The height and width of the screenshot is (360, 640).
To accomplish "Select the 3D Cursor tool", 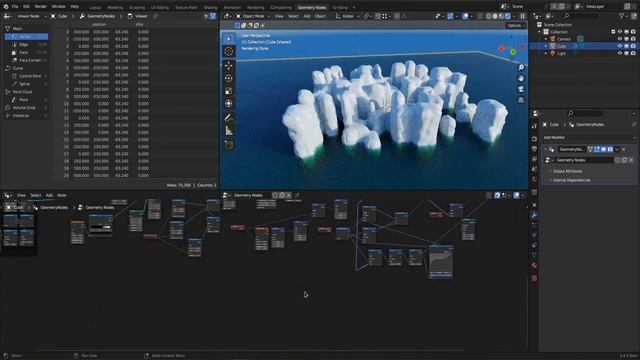I will 229,51.
